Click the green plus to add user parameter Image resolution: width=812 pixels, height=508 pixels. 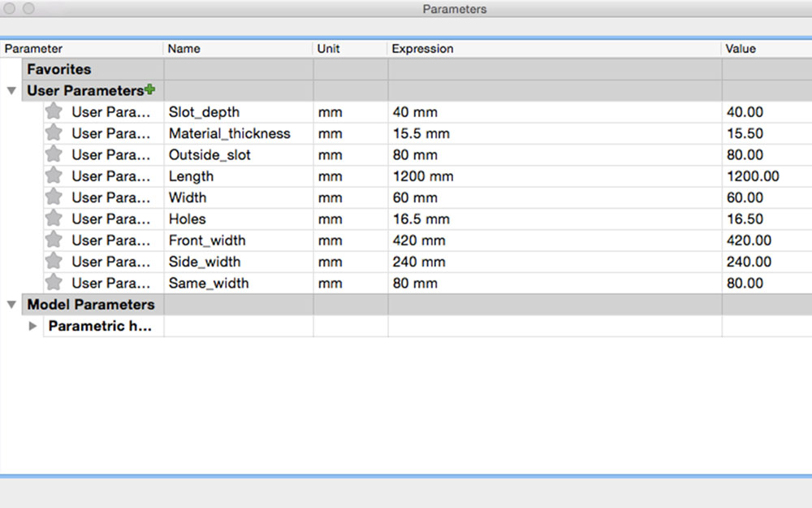tap(149, 90)
